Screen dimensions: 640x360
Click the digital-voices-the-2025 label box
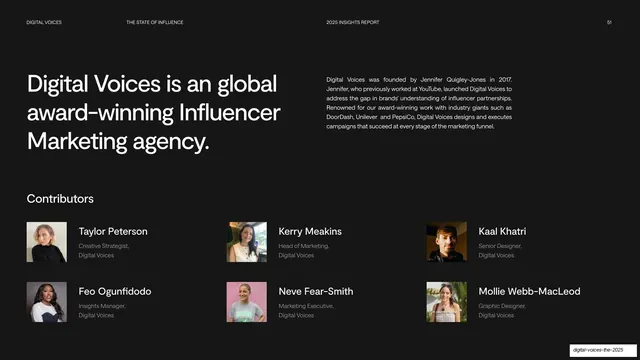click(603, 350)
